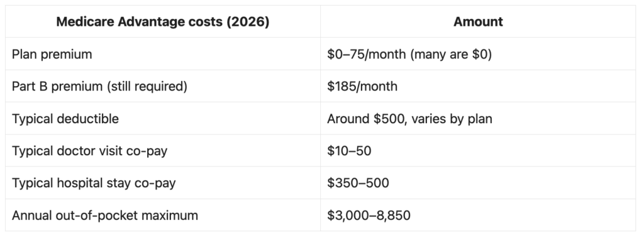Image resolution: width=644 pixels, height=238 pixels.
Task: Click the 'Medicare Advantage costs (2026)' header
Action: pos(163,21)
